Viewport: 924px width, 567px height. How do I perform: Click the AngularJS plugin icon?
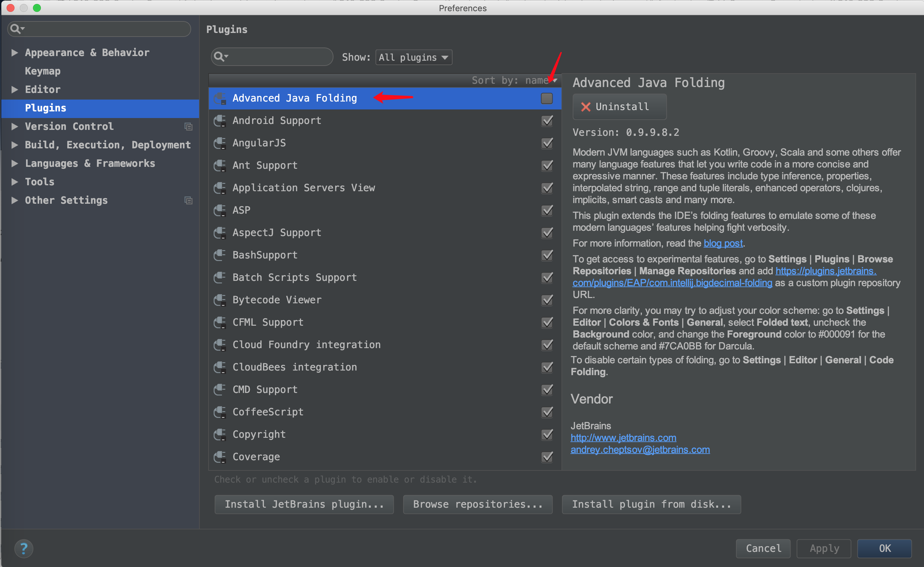[x=220, y=143]
